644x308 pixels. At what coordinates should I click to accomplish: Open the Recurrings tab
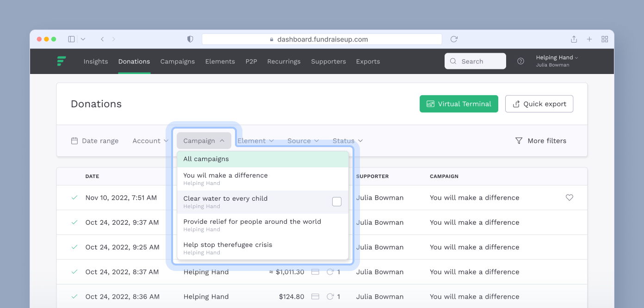(284, 62)
